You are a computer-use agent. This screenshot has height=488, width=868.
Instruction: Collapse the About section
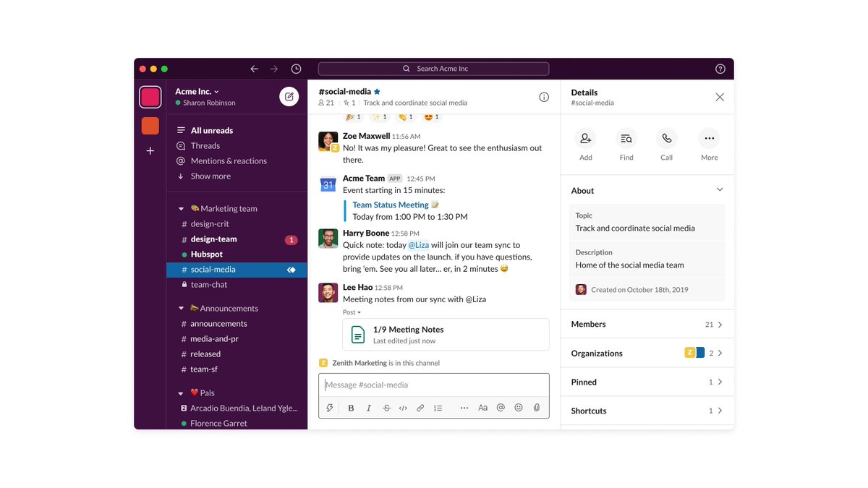720,189
